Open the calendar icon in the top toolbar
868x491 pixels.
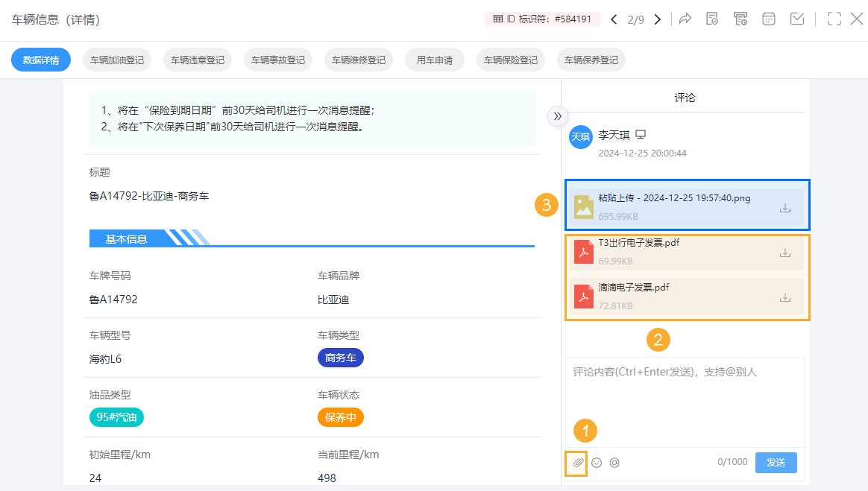(768, 19)
